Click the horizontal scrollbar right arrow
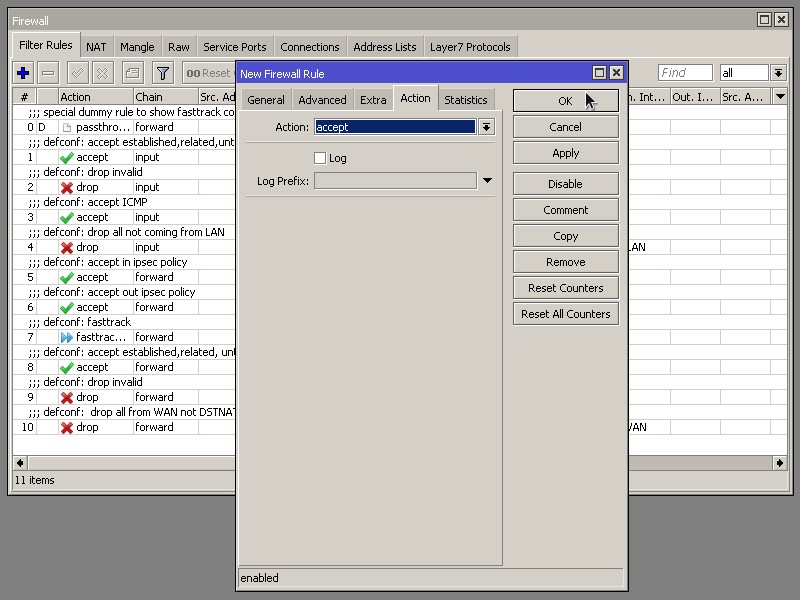The height and width of the screenshot is (600, 800). coord(780,463)
